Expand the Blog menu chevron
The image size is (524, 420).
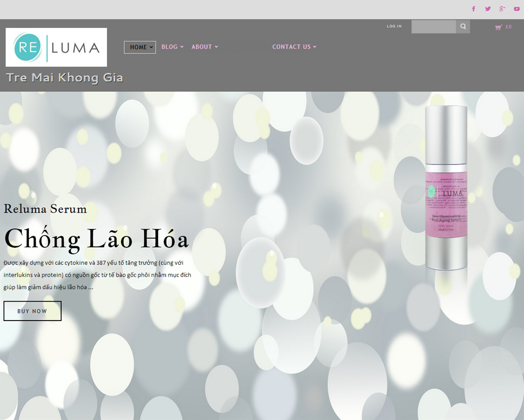[x=182, y=47]
